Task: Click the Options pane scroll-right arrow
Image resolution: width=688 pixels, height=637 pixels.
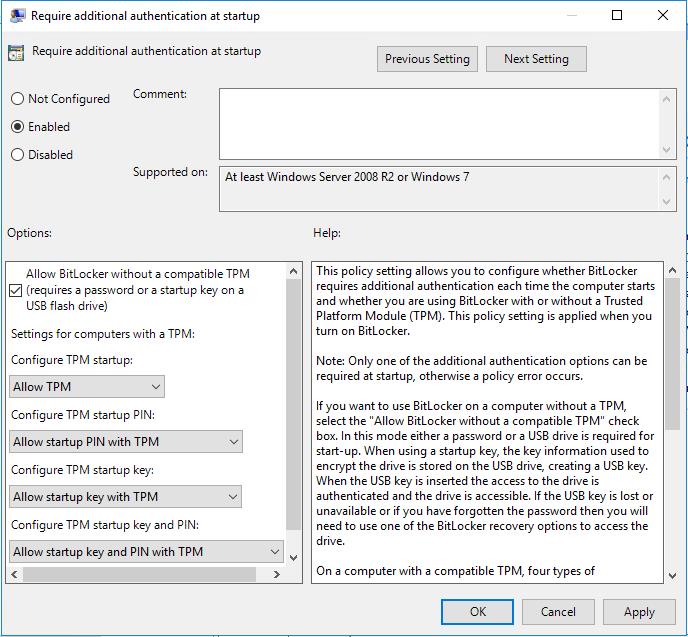Action: [276, 574]
